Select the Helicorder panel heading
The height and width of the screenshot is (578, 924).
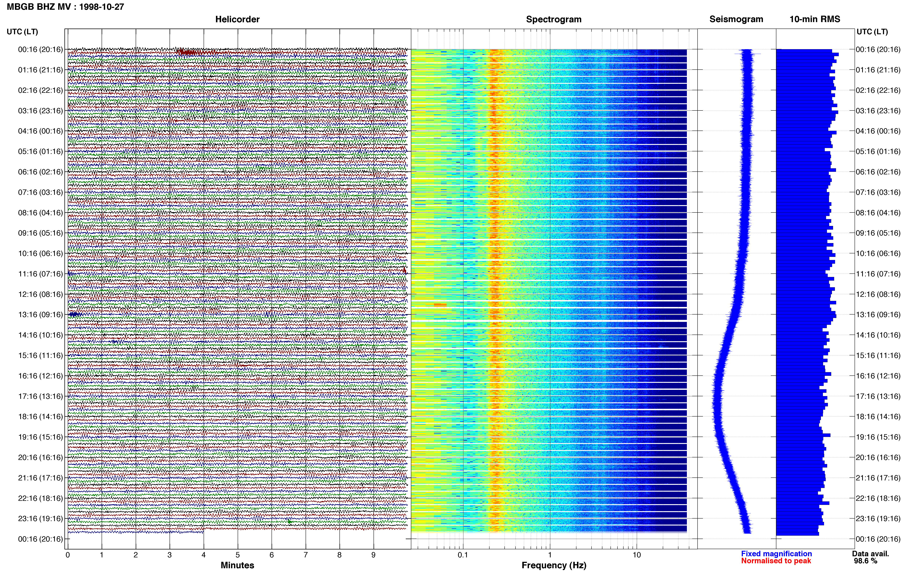coord(237,19)
